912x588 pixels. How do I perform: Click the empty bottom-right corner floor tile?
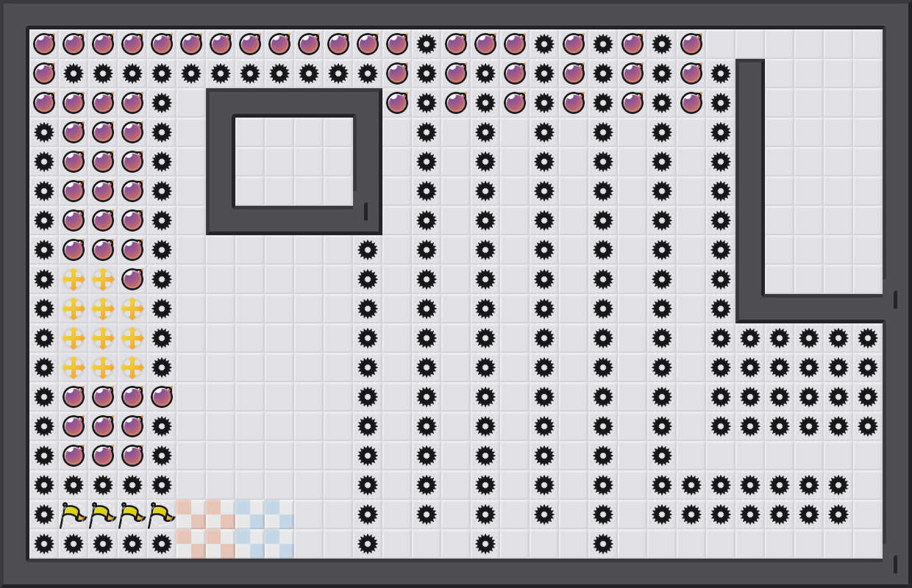coord(868,544)
